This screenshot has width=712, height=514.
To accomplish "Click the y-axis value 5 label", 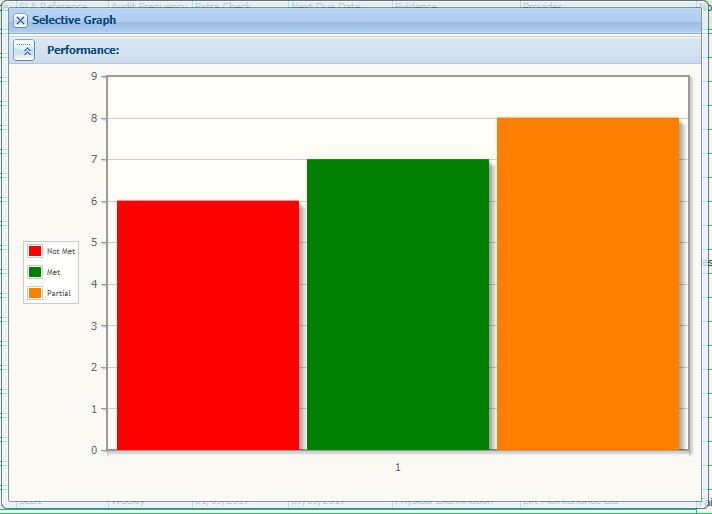I will pyautogui.click(x=94, y=242).
